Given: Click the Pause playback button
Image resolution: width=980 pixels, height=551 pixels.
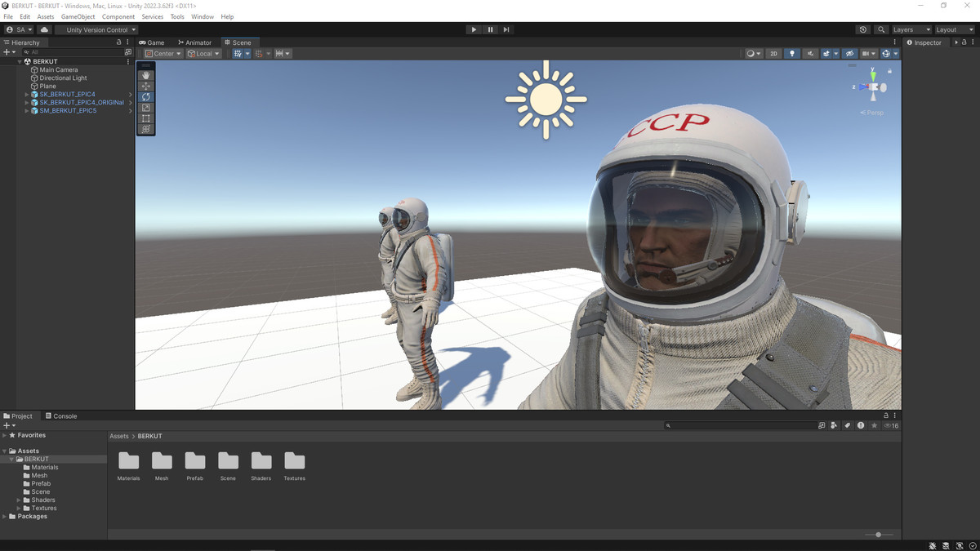Looking at the screenshot, I should coord(490,29).
